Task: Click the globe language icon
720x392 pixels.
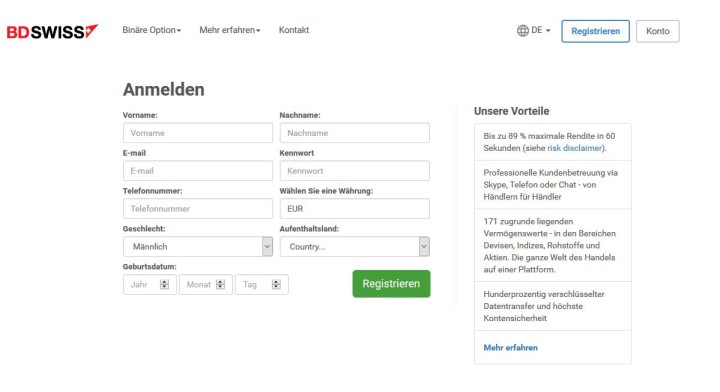Action: tap(523, 31)
